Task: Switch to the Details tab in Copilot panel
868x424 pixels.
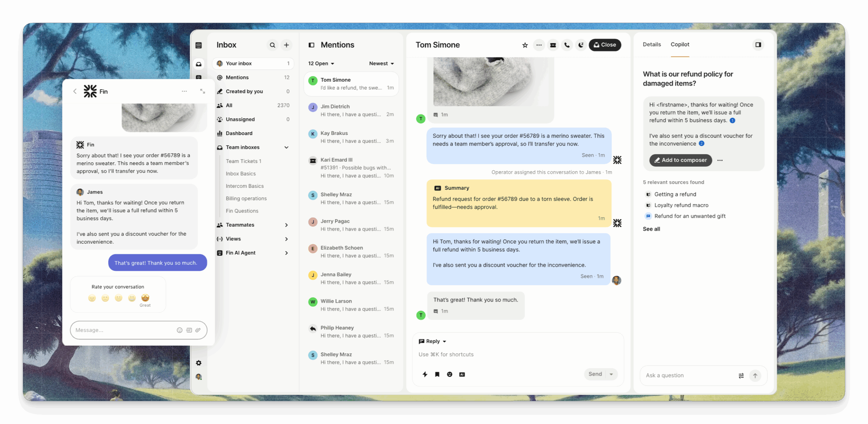Action: pos(651,44)
